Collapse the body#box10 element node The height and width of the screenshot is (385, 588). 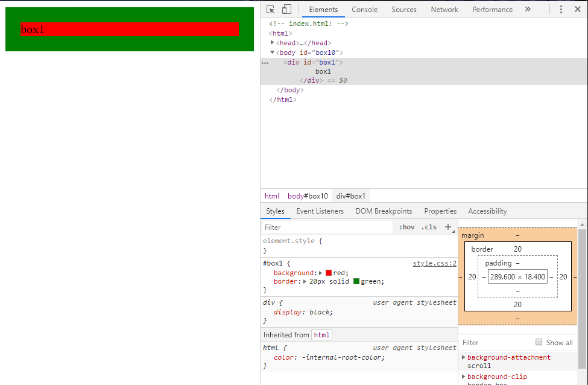tap(272, 52)
